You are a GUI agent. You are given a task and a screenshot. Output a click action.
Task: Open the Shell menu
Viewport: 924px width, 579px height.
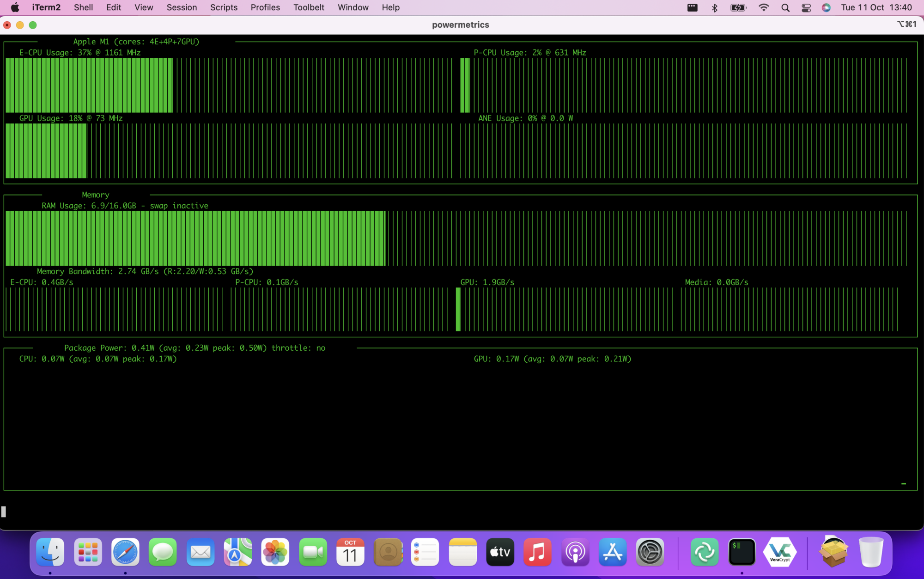[83, 8]
